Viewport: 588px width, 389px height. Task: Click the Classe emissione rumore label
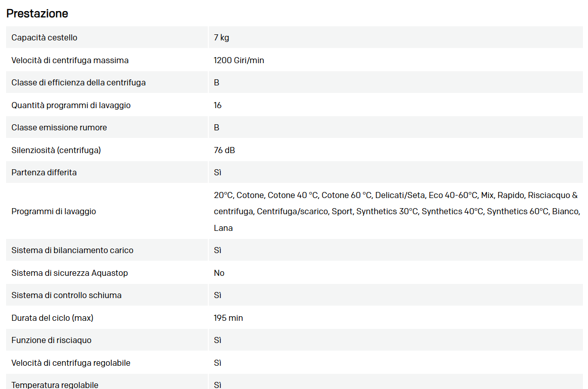coord(59,128)
